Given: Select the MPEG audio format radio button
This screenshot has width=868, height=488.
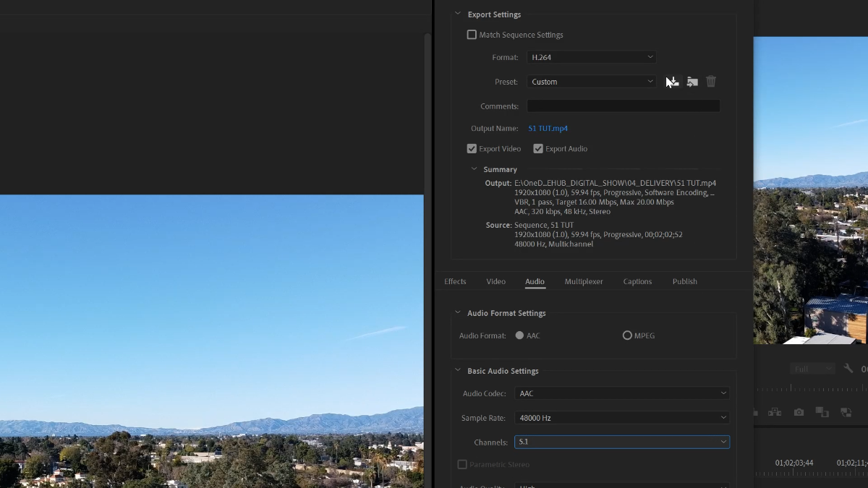Looking at the screenshot, I should (x=627, y=335).
